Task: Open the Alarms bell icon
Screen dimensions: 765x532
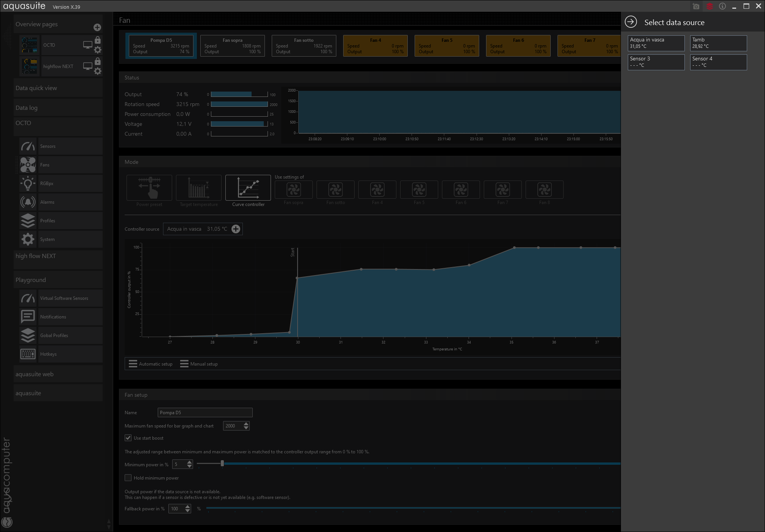Action: tap(28, 202)
